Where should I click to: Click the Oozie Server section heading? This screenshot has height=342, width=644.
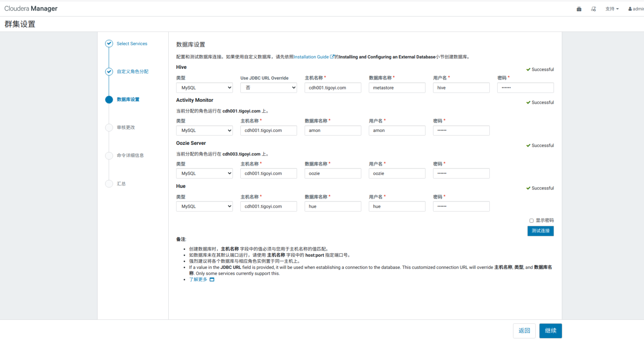[191, 143]
